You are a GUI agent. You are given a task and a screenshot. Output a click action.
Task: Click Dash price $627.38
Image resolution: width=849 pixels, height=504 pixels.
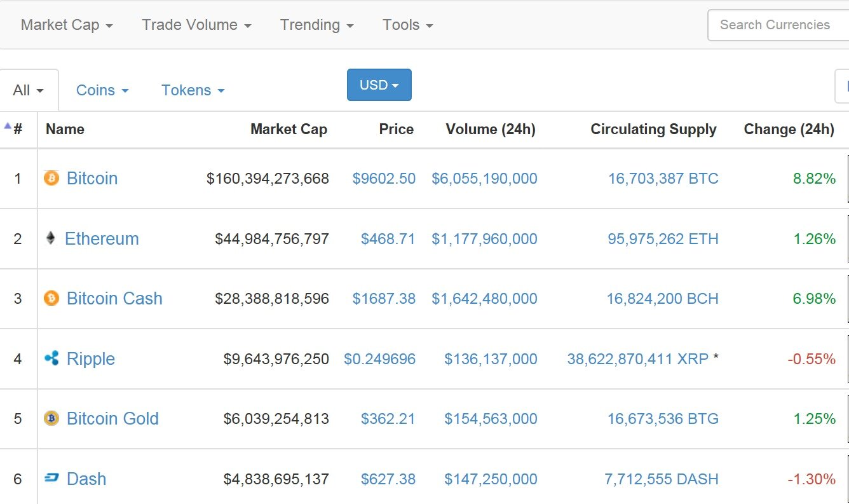[388, 479]
